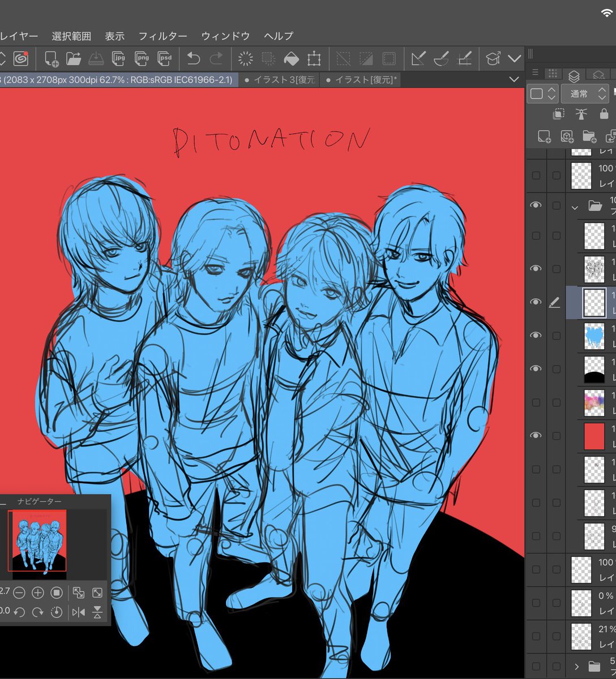616x679 pixels.
Task: Reset Navigator zoom to 100 percent
Action: tap(57, 593)
